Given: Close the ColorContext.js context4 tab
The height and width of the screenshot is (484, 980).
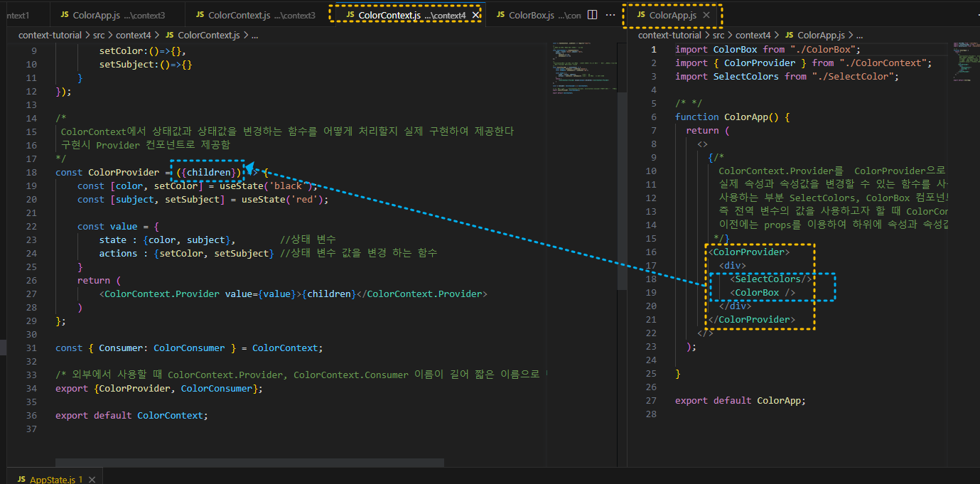Looking at the screenshot, I should pos(475,15).
